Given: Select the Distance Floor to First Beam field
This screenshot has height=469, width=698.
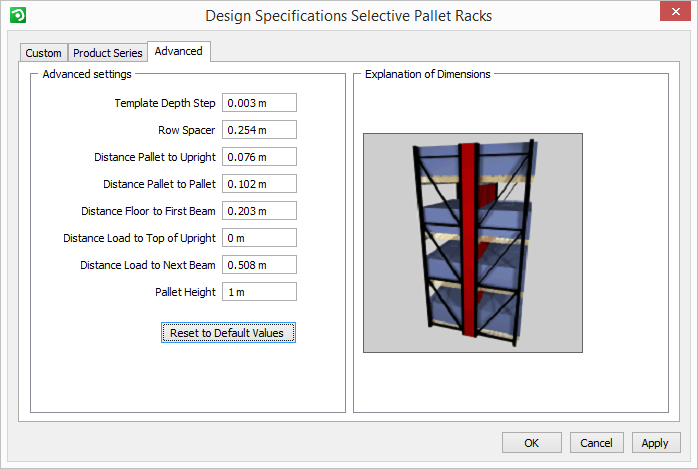Looking at the screenshot, I should tap(259, 211).
